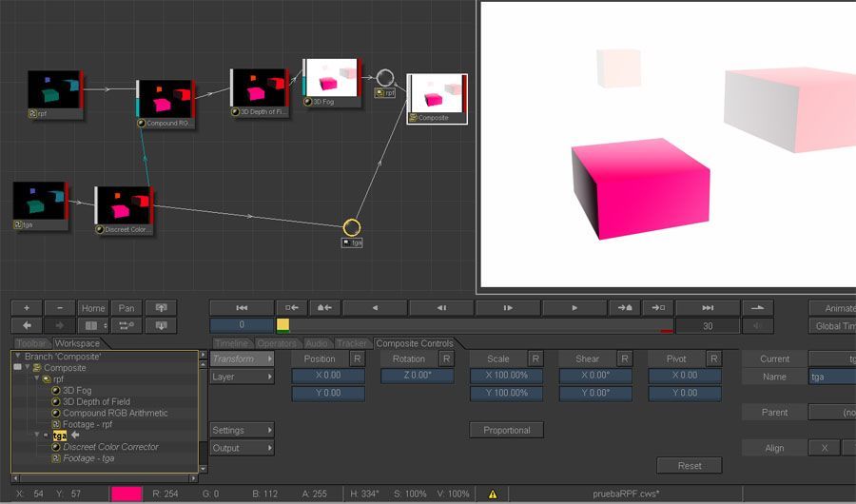This screenshot has height=504, width=856.
Task: Switch to the Toolbar tab
Action: click(x=31, y=343)
